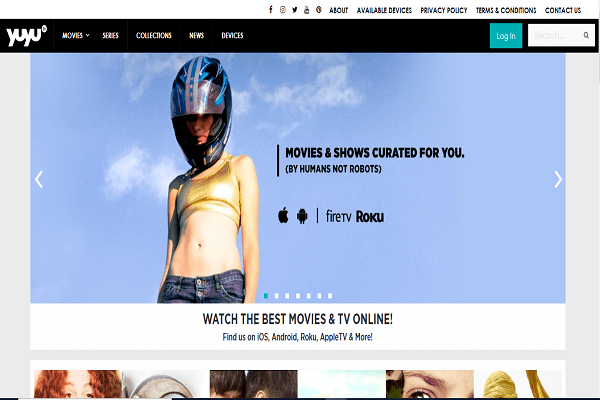Screen dimensions: 600x400
Task: Select the first carousel slide dot
Action: coord(266,296)
